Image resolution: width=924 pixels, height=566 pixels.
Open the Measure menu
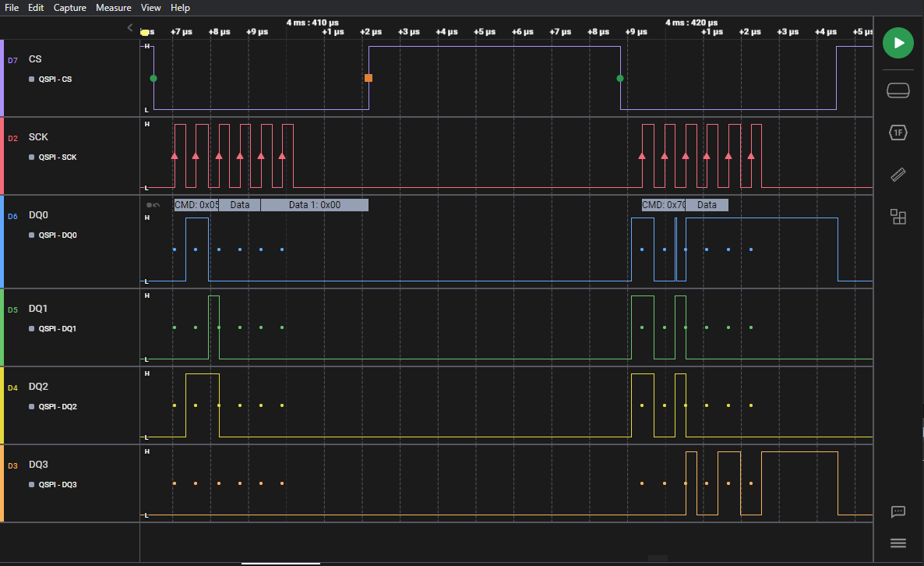point(113,8)
